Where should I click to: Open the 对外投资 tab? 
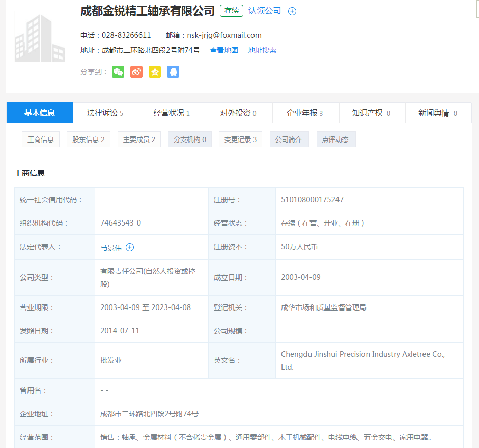pos(239,113)
